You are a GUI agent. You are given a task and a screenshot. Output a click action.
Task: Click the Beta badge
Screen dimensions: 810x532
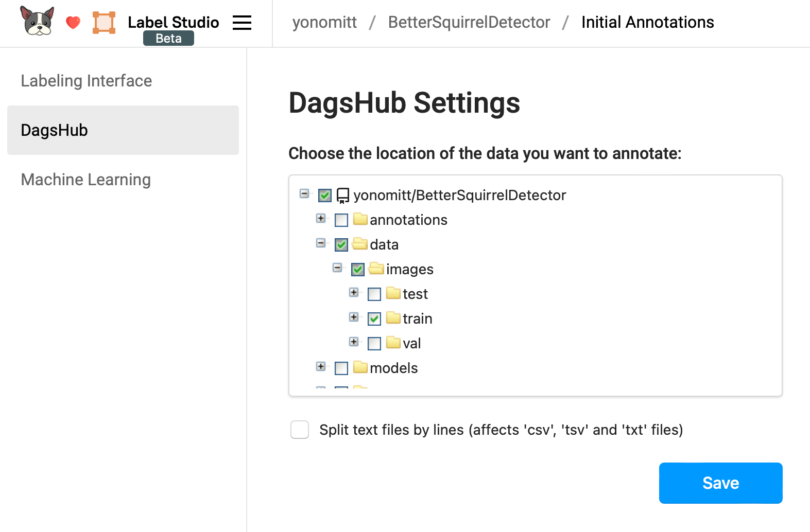pos(168,38)
